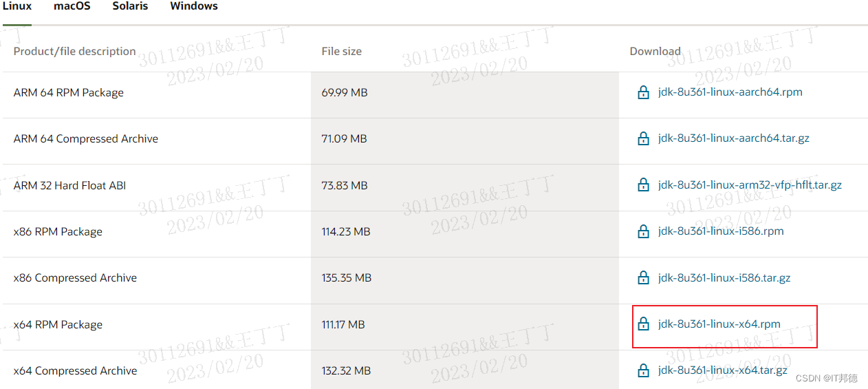The height and width of the screenshot is (389, 868).
Task: Download the highlighted jdk-8u361-linux-x64.rpm link
Action: tap(719, 324)
